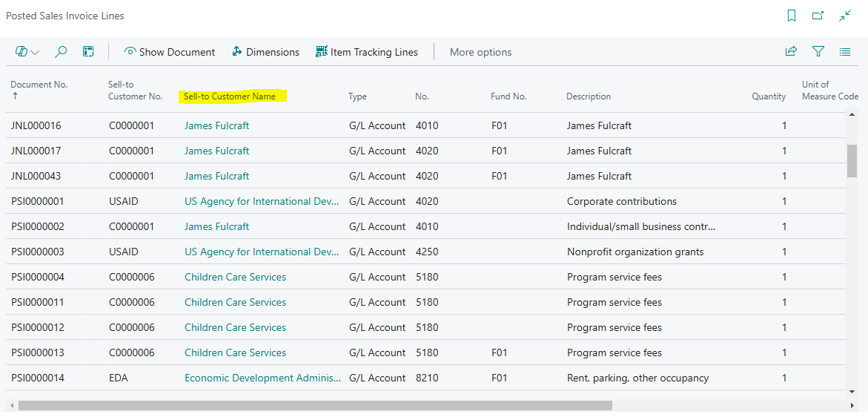
Task: Click the EDA customer number cell
Action: [118, 378]
